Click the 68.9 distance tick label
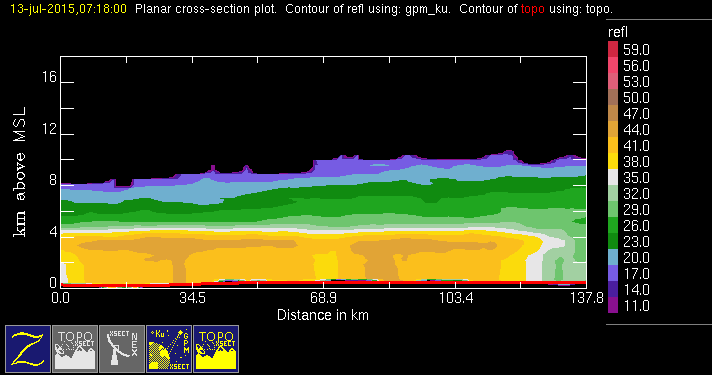 pyautogui.click(x=323, y=298)
